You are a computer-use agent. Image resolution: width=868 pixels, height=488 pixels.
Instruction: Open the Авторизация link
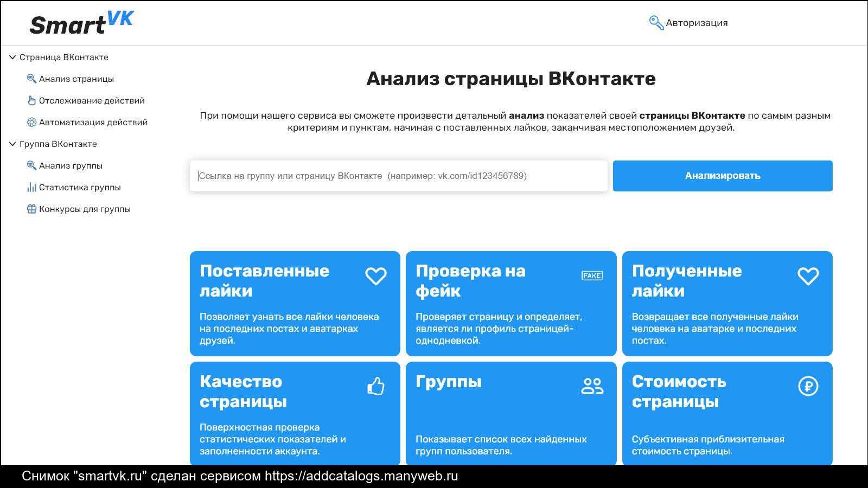point(697,23)
